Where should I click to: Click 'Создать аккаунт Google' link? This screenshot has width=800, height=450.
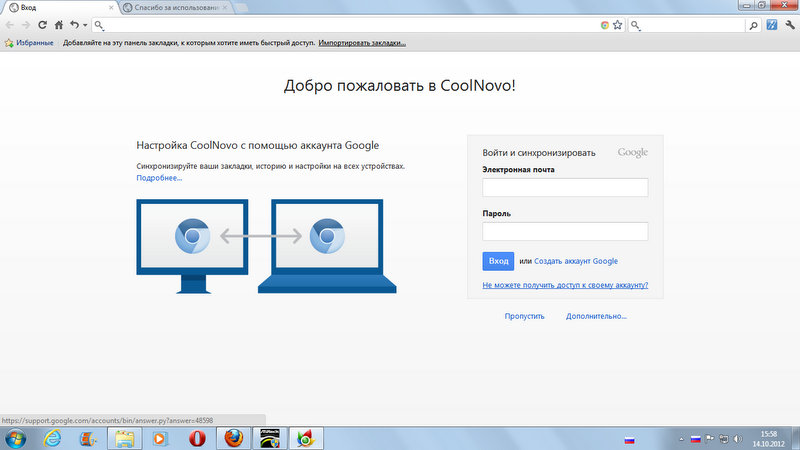point(576,261)
